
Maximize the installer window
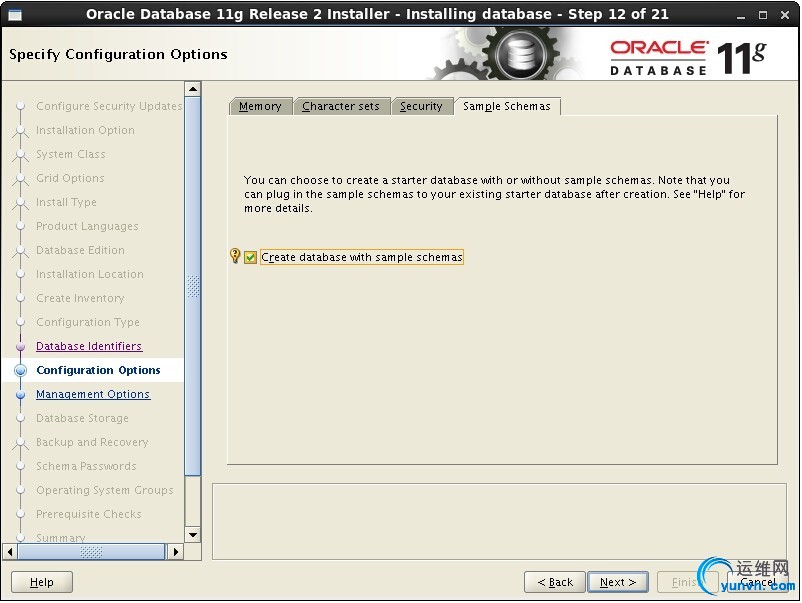click(763, 15)
